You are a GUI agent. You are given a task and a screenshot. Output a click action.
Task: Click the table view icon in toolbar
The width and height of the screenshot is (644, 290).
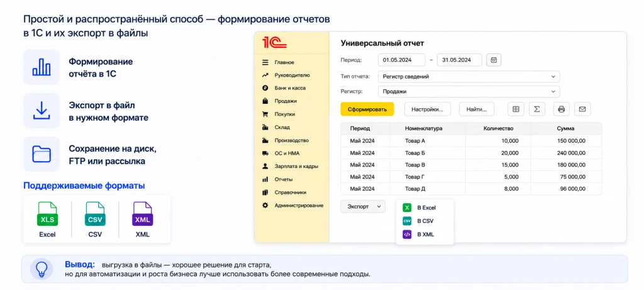pyautogui.click(x=516, y=109)
